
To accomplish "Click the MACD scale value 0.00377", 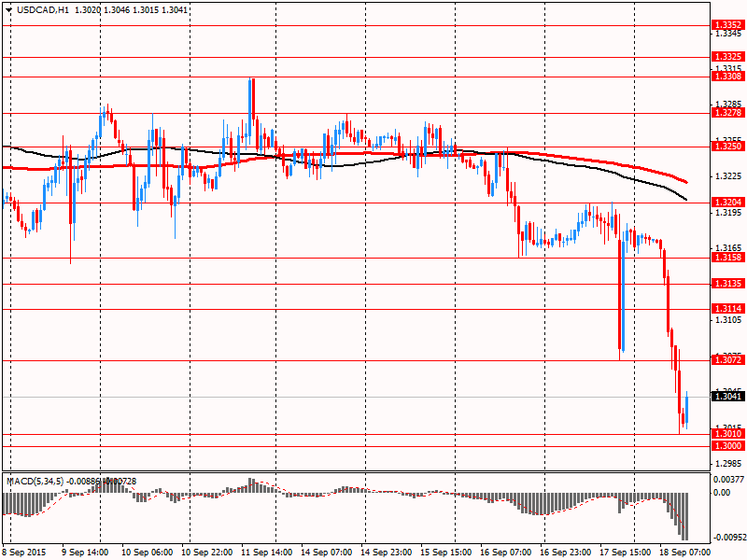I will [x=729, y=479].
